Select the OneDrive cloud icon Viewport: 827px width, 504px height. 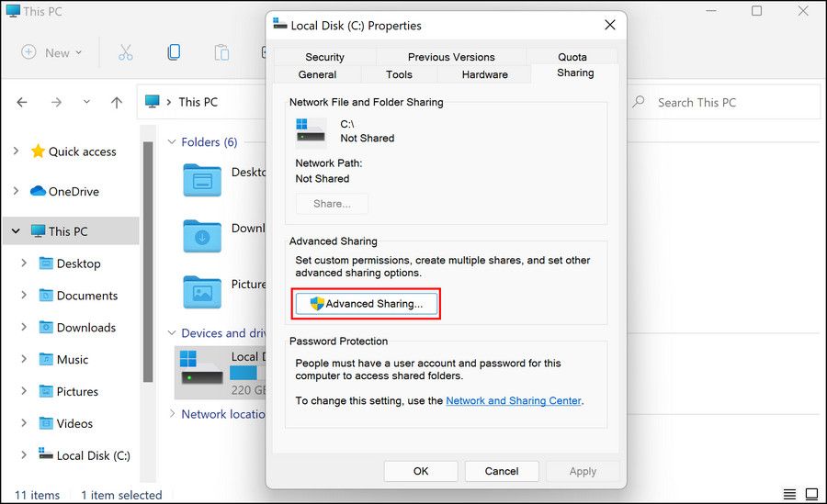pos(38,191)
